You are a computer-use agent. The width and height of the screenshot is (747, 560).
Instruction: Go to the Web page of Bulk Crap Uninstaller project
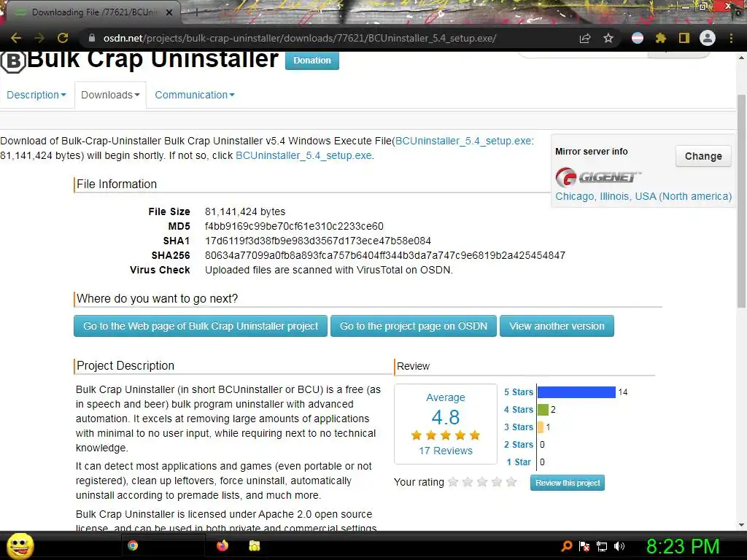(201, 326)
